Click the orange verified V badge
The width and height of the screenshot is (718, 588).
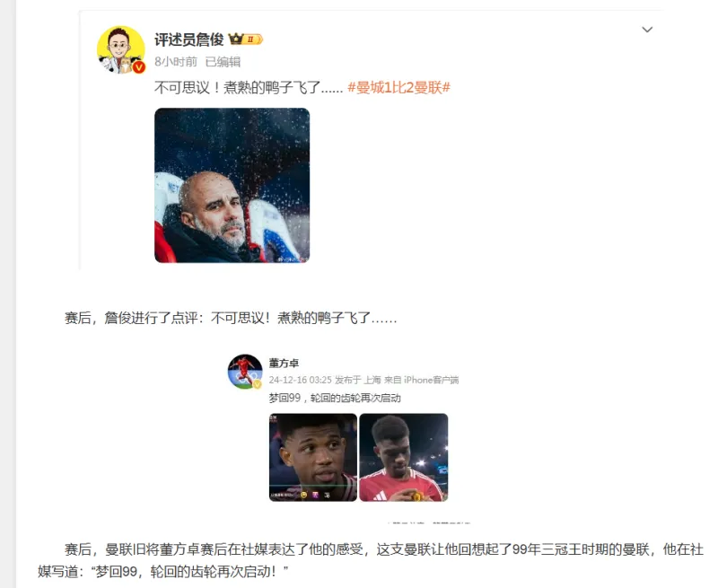click(x=139, y=67)
